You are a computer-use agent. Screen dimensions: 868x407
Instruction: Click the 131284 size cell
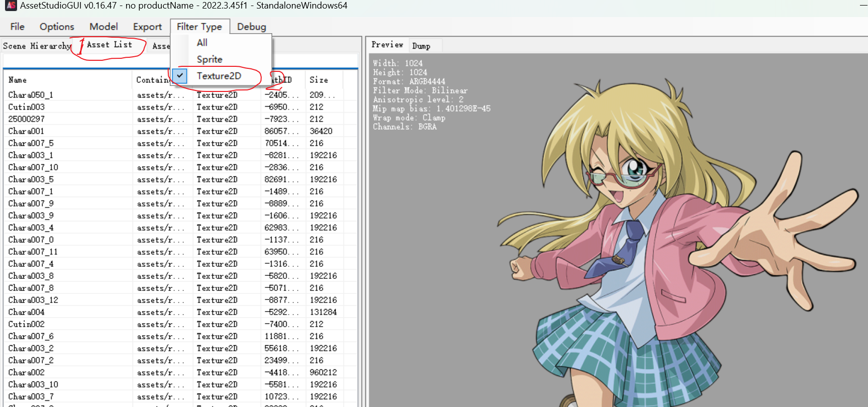[323, 312]
